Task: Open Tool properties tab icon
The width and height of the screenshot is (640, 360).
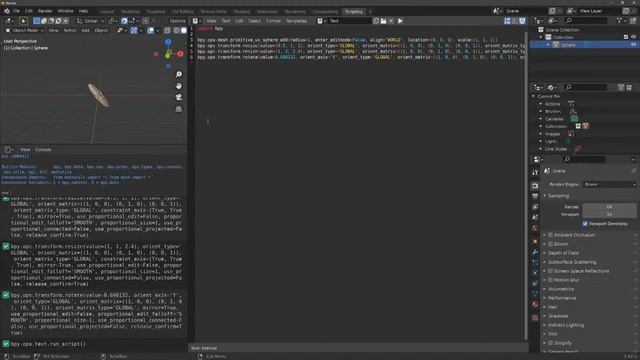Action: pos(535,172)
